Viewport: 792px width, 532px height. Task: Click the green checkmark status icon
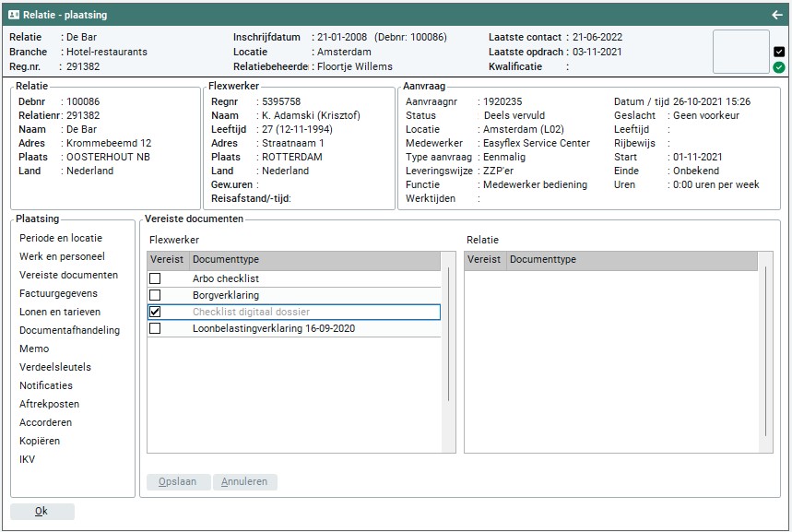click(x=779, y=67)
